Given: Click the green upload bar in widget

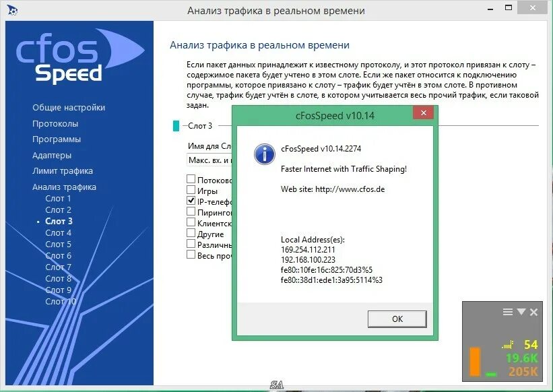Looking at the screenshot, I should [491, 374].
